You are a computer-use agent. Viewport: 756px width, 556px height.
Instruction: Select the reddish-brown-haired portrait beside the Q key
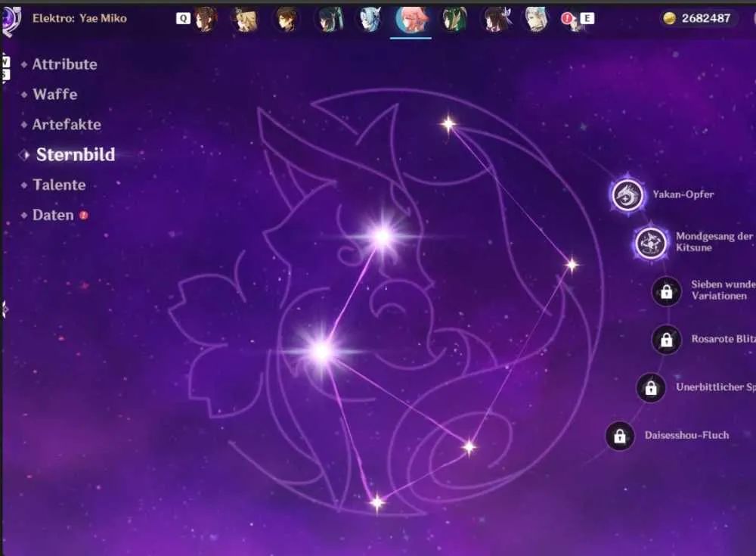(x=206, y=20)
